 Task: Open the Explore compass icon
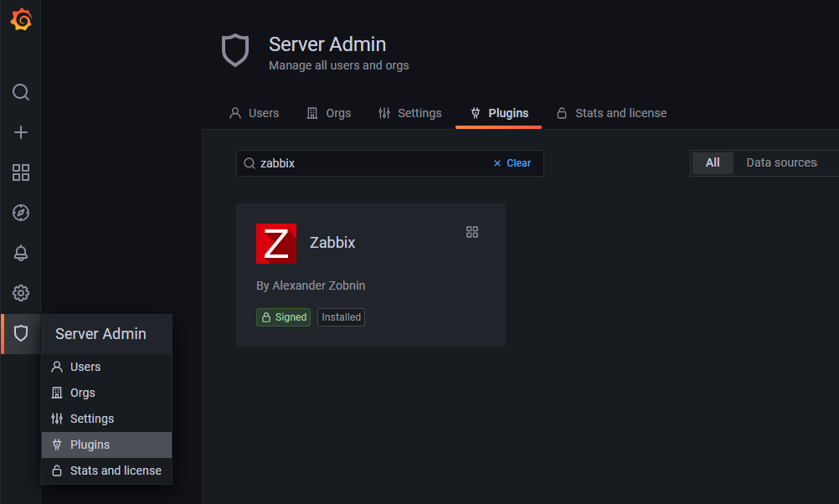pos(21,213)
